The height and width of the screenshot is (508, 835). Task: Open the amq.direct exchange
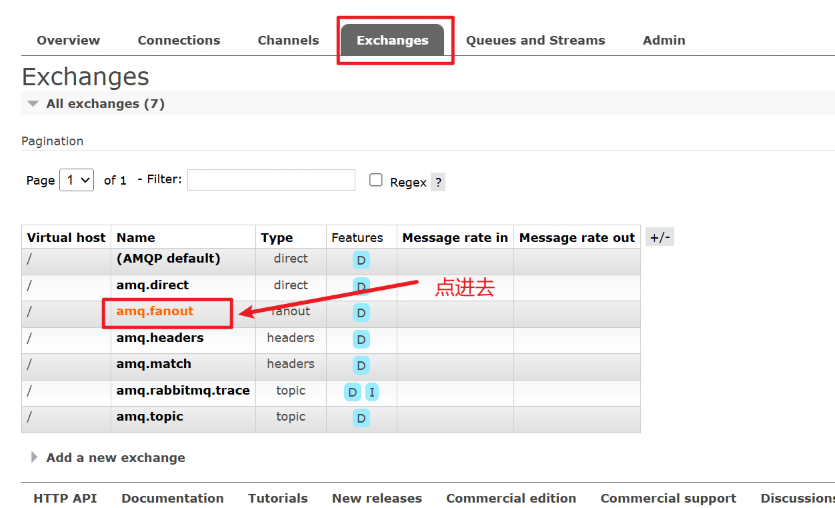152,285
